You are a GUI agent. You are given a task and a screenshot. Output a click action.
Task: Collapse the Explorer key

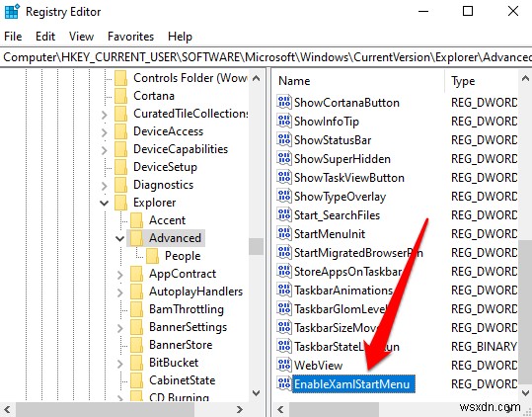point(105,204)
